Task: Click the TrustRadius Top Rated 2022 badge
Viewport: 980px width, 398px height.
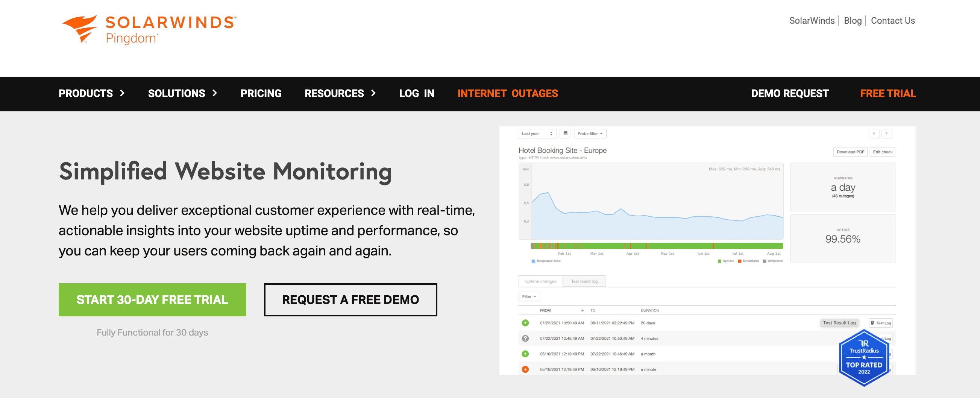Action: [863, 357]
